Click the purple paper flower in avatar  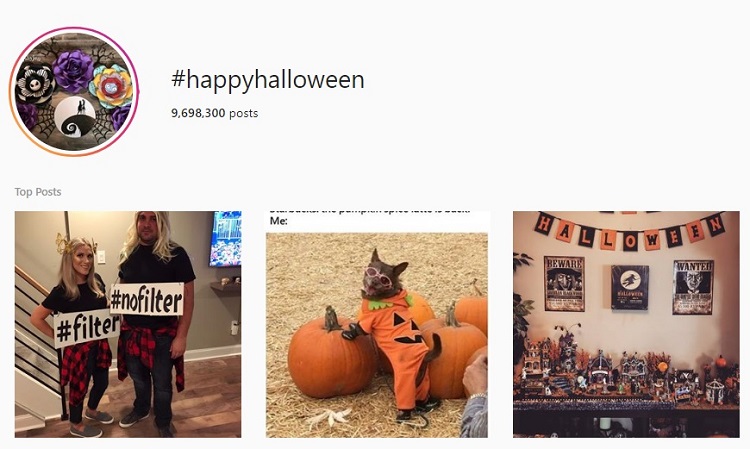[73, 71]
